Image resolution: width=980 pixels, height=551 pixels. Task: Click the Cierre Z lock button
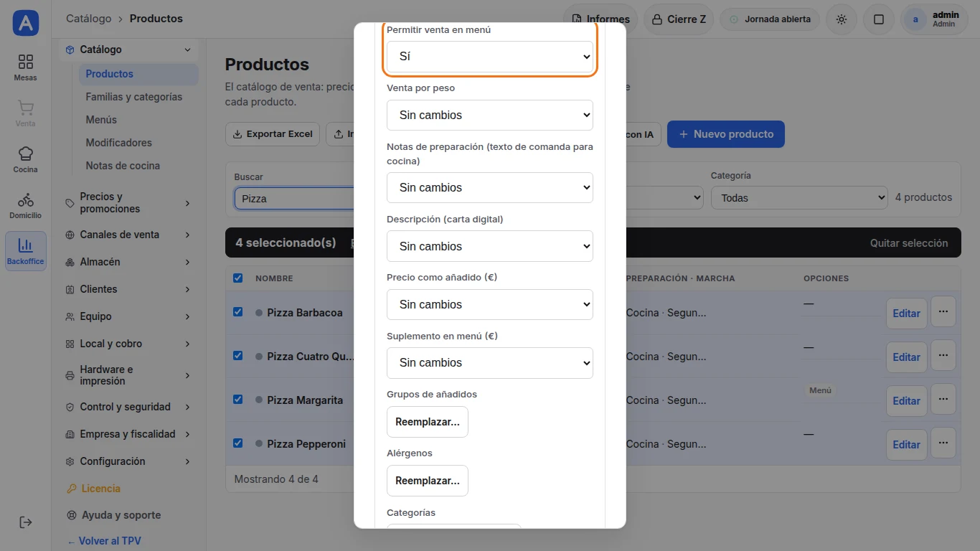point(679,19)
